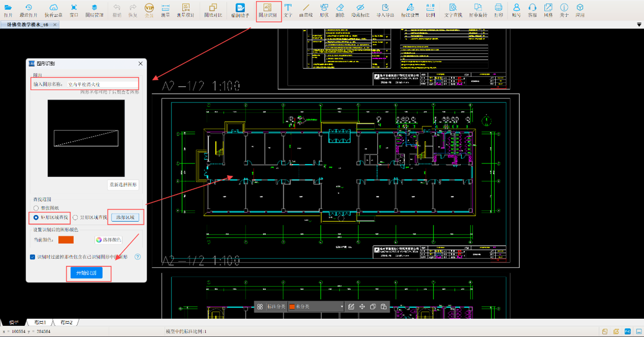Select the 整张图纸 radio option
This screenshot has height=337, width=644.
coord(36,208)
